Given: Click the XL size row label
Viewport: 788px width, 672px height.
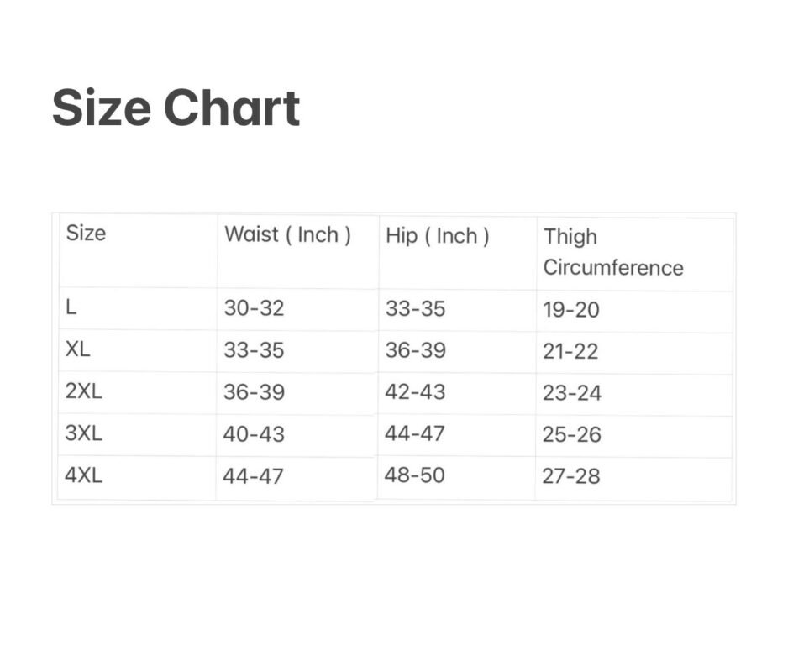Looking at the screenshot, I should pyautogui.click(x=78, y=349).
